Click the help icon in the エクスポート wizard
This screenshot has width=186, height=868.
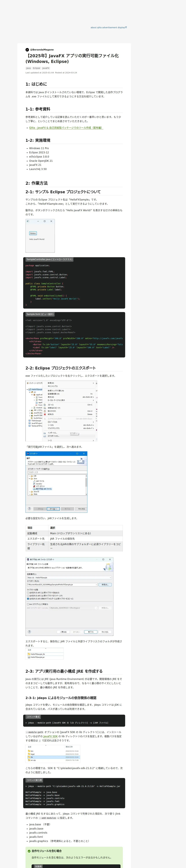[29, 509]
